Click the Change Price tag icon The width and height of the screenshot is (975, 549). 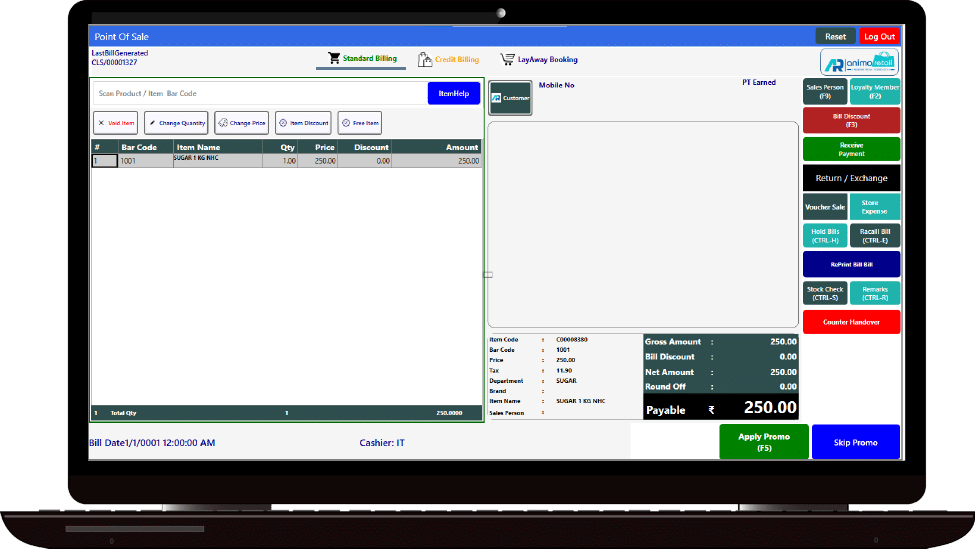(223, 123)
